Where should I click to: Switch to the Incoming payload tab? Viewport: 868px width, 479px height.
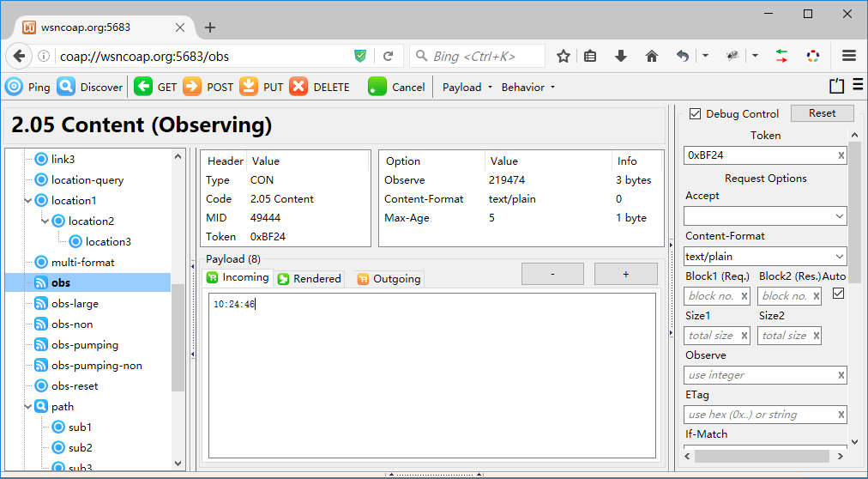coord(238,277)
